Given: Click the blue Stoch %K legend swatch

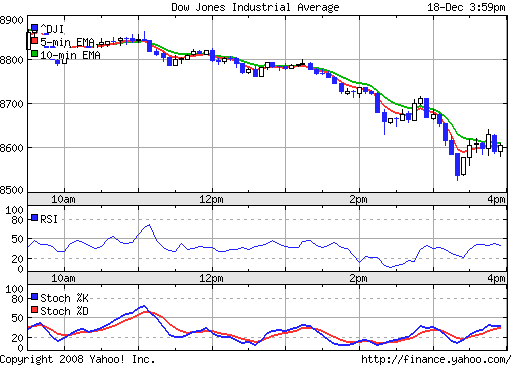Looking at the screenshot, I should (34, 297).
